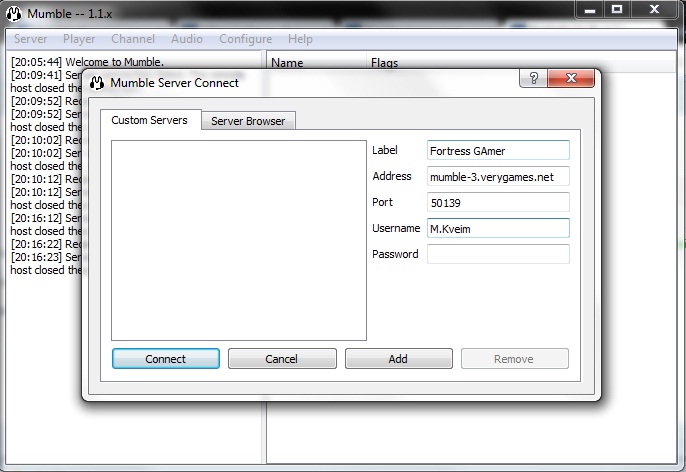
Task: Focus the empty Password field
Action: [x=498, y=254]
